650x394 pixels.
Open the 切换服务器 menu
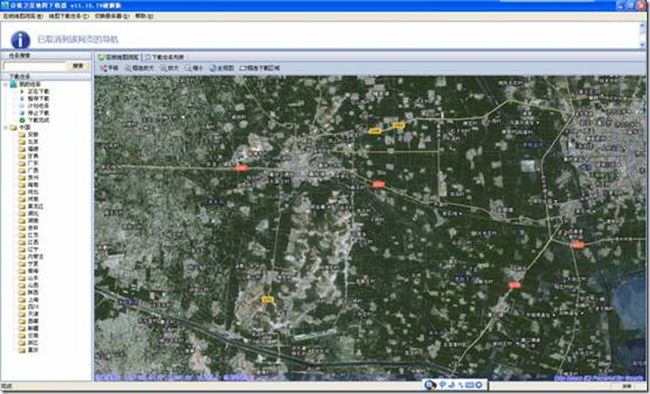tap(112, 16)
